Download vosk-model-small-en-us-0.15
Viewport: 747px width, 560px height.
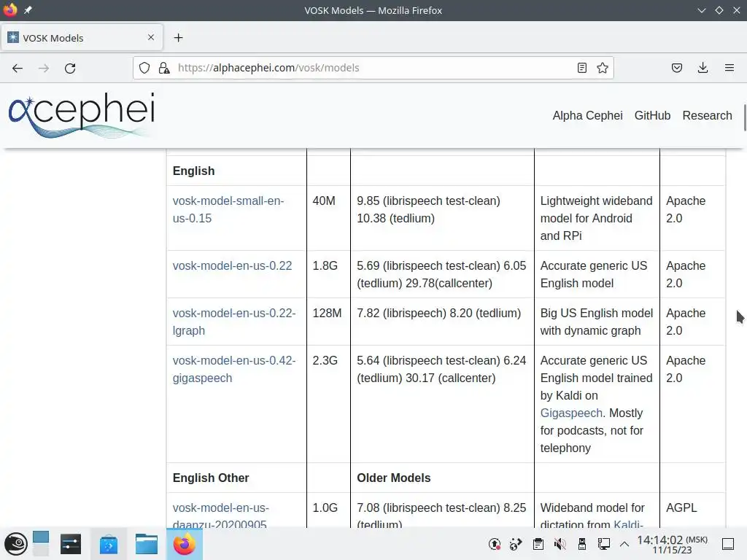[x=228, y=209]
